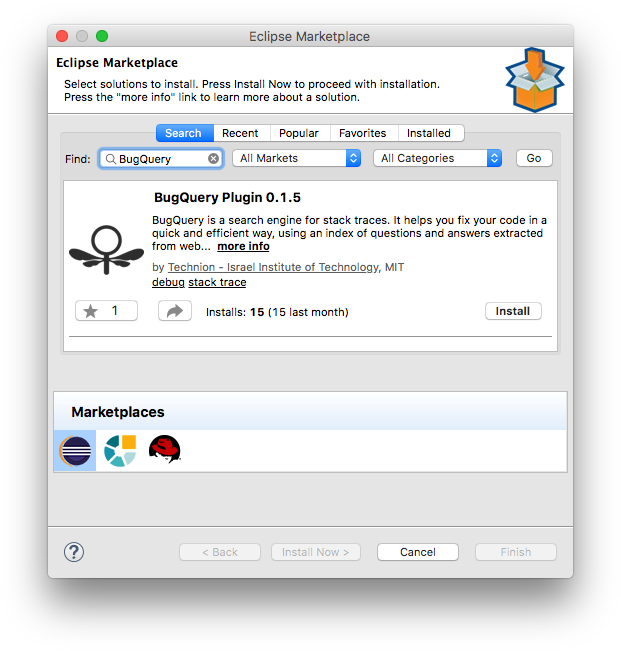The height and width of the screenshot is (651, 621).
Task: Favorite BugQuery Plugin with star button
Action: (x=106, y=311)
